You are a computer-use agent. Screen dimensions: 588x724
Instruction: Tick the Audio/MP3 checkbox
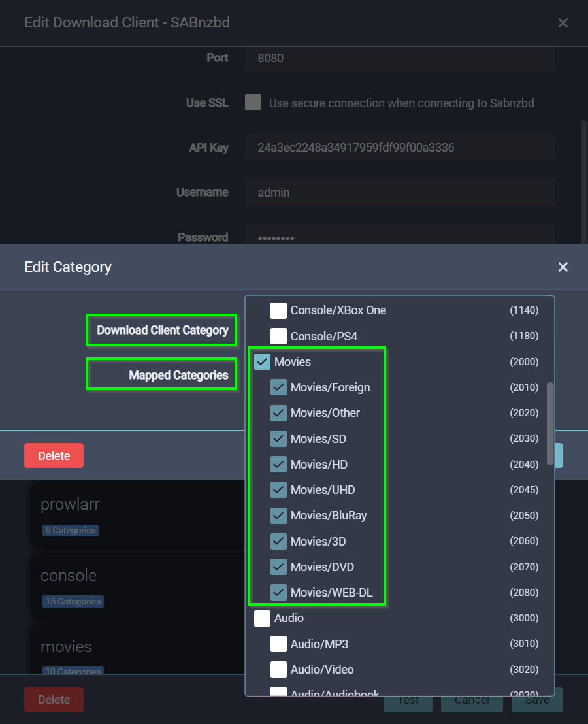(x=279, y=644)
